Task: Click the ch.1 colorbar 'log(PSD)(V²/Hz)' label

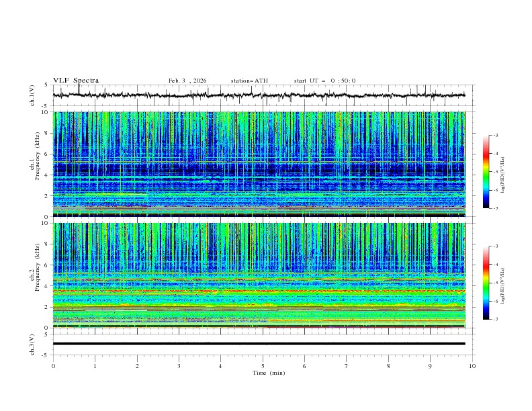Action: tap(503, 175)
